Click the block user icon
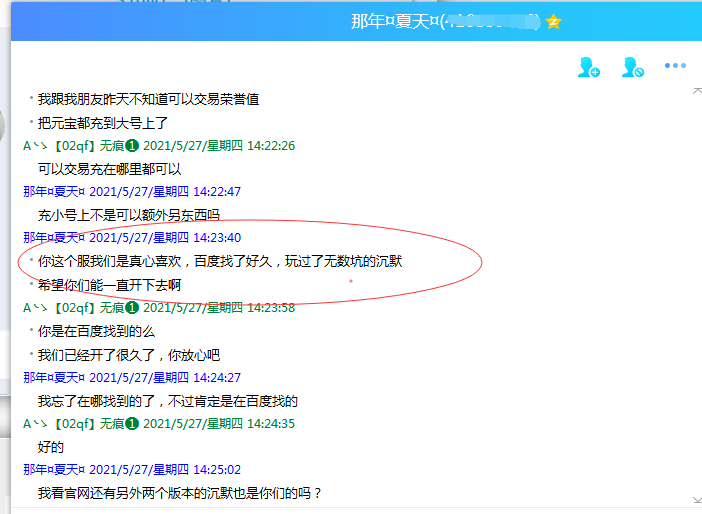Viewport: 702px width, 514px height. 632,68
